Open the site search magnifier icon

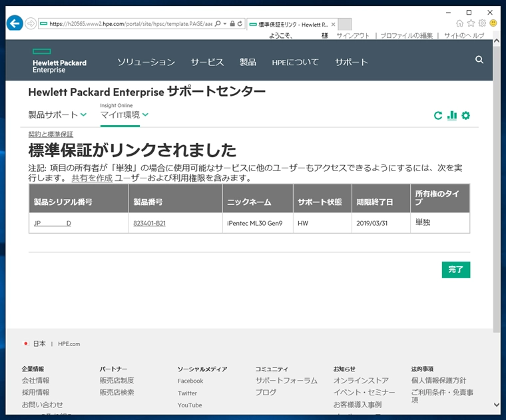479,60
